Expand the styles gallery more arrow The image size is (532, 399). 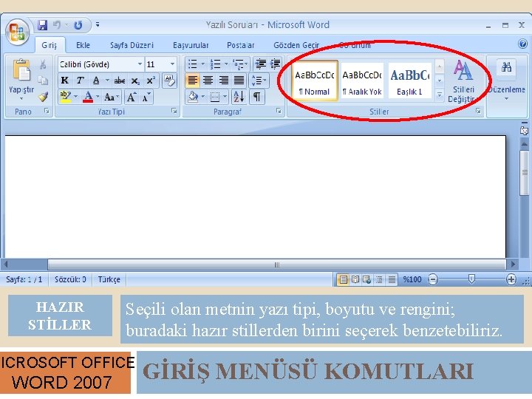point(440,95)
